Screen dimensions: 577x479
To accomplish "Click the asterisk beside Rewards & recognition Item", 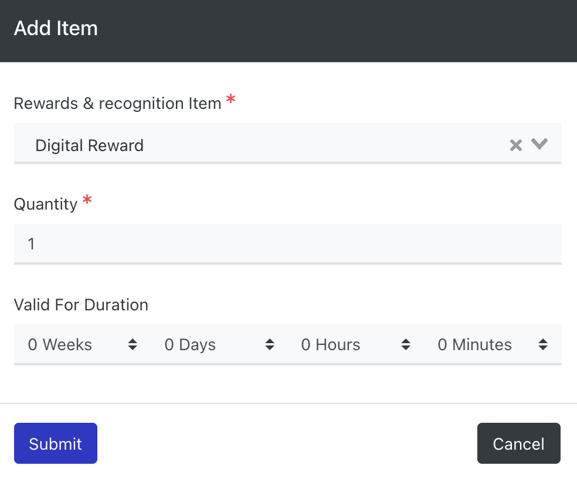I will 231,99.
